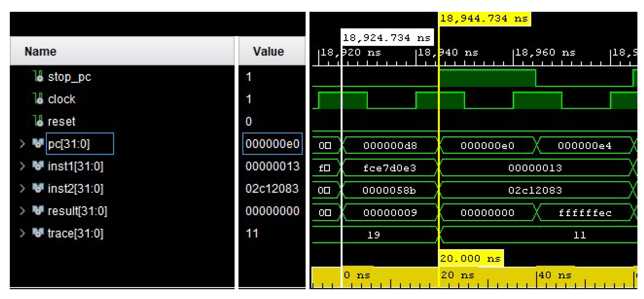Click the reset signal icon
The width and height of the screenshot is (644, 299).
coord(38,121)
